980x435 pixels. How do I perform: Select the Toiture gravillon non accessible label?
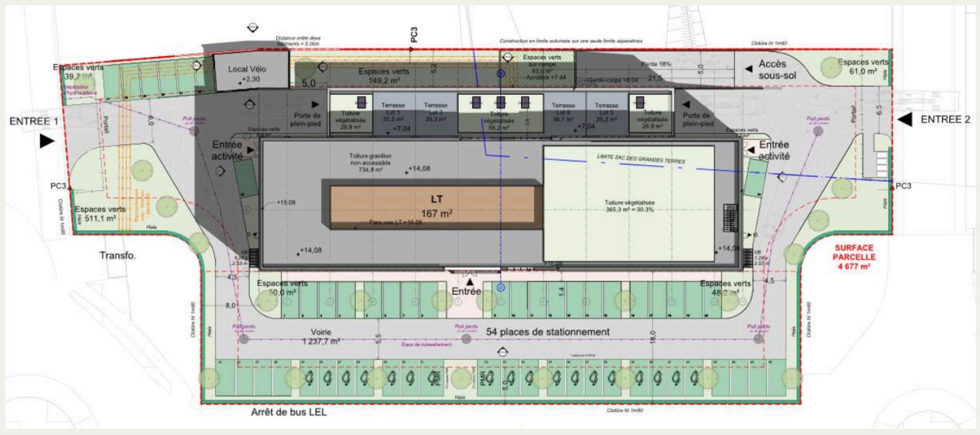tap(370, 163)
